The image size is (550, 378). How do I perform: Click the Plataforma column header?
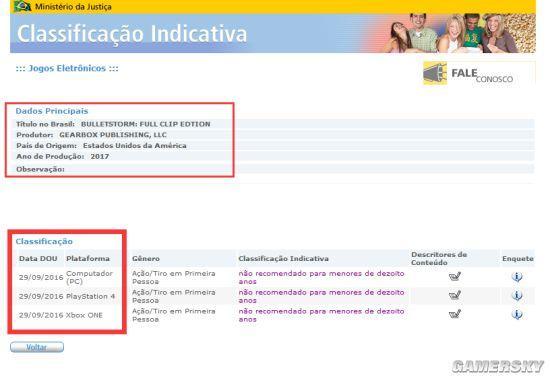pyautogui.click(x=88, y=259)
